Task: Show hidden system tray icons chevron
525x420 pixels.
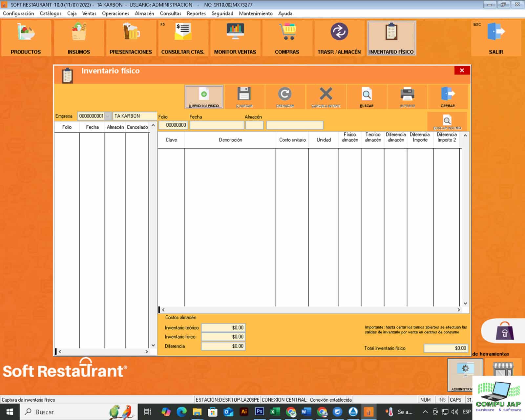Action: click(x=425, y=412)
